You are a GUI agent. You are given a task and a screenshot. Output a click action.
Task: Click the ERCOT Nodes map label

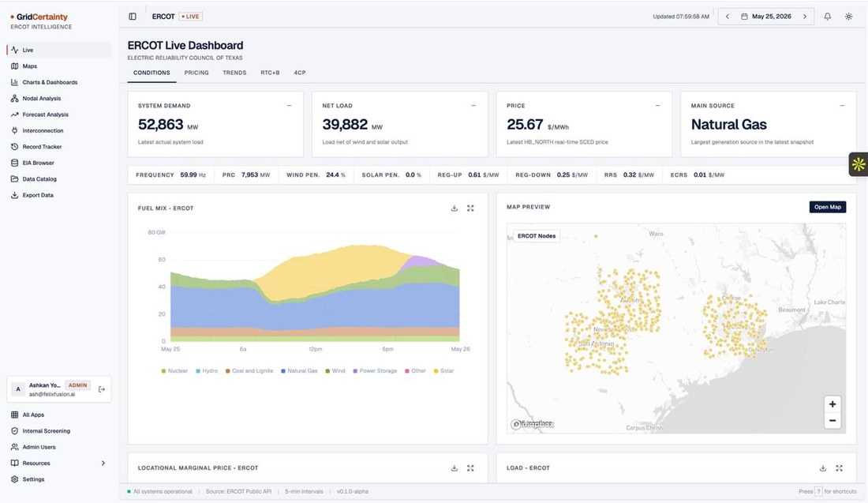click(537, 236)
